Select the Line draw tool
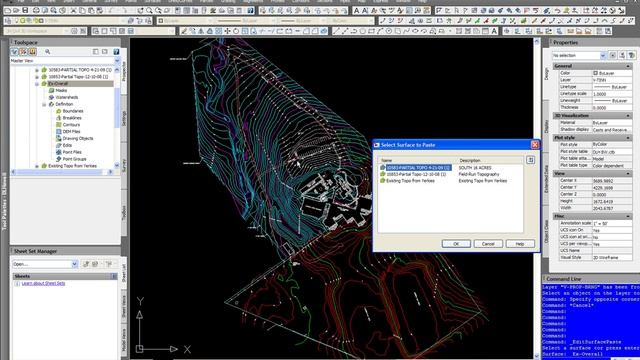This screenshot has width=640, height=360. click(336, 31)
